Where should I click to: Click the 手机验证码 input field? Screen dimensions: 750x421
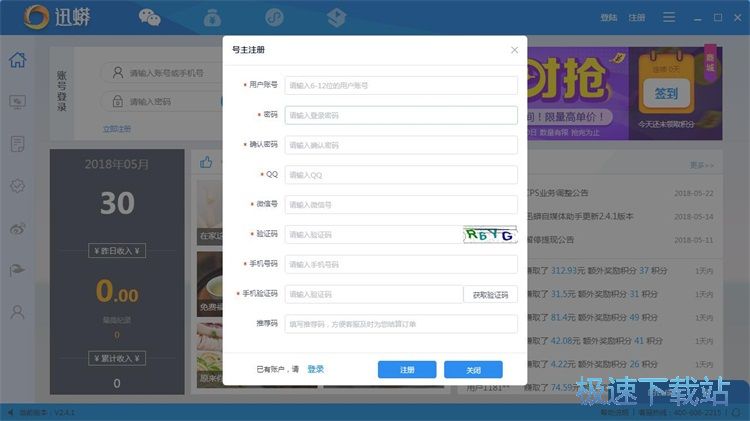pyautogui.click(x=374, y=294)
